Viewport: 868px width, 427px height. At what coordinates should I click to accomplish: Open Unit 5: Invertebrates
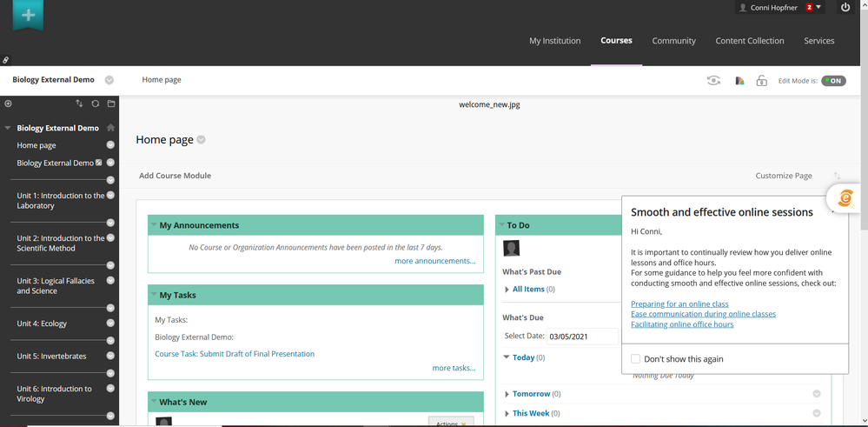point(51,356)
